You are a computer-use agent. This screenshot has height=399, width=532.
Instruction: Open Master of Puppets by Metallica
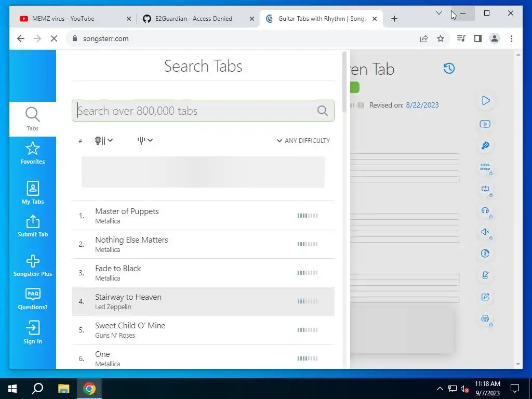(x=203, y=216)
